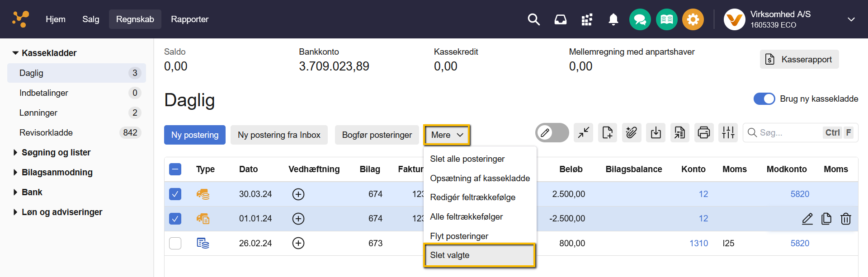The width and height of the screenshot is (868, 277).
Task: Open the column settings sliders icon
Action: pos(728,133)
